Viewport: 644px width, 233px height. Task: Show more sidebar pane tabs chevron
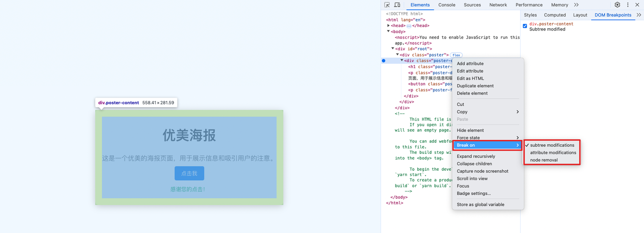[x=639, y=15]
